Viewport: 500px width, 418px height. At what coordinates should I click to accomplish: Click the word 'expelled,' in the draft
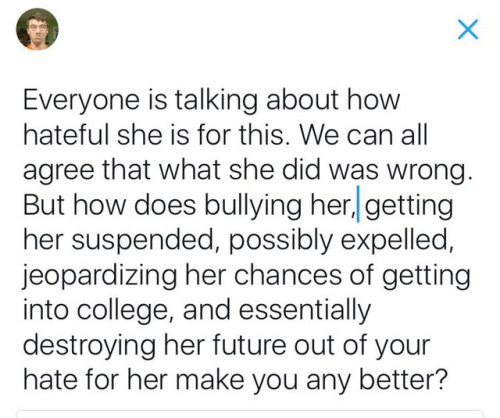[397, 240]
